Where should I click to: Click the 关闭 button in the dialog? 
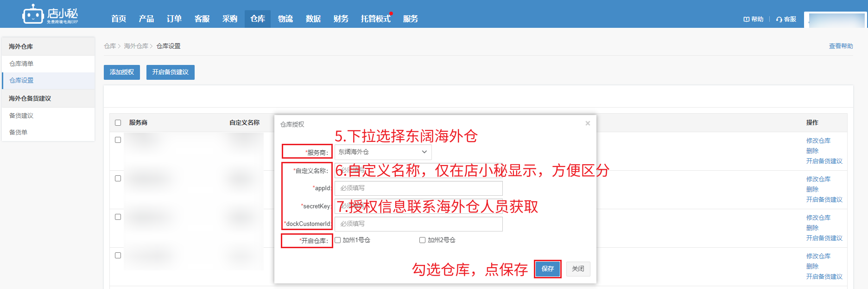point(578,269)
